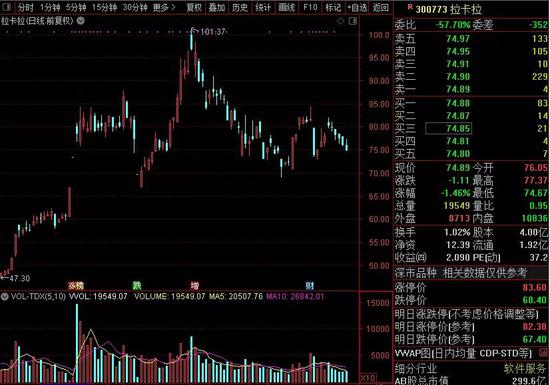Image resolution: width=550 pixels, height=385 pixels.
Task: Click the MA10: 26842.01 value
Action: [x=295, y=297]
